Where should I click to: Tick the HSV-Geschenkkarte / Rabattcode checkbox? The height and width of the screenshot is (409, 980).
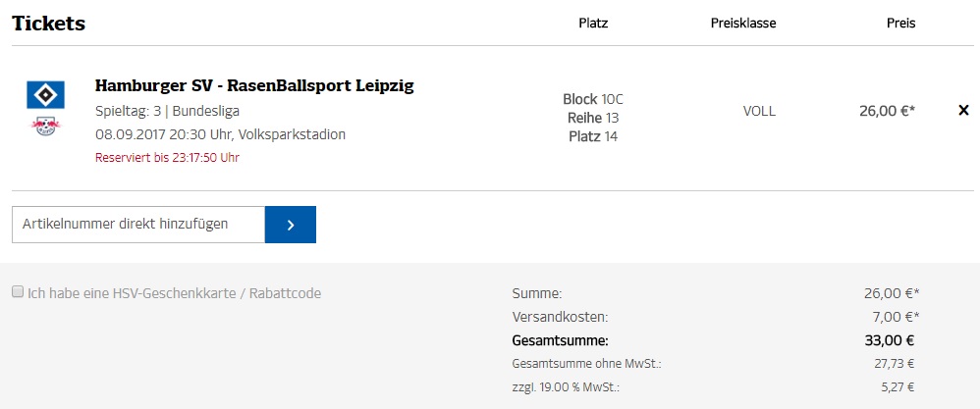[18, 292]
